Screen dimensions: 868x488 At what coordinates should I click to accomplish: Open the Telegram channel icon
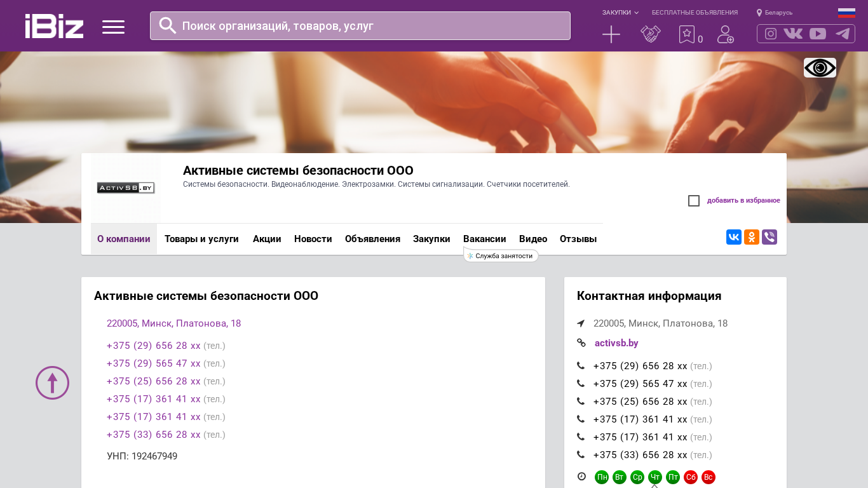pyautogui.click(x=843, y=34)
